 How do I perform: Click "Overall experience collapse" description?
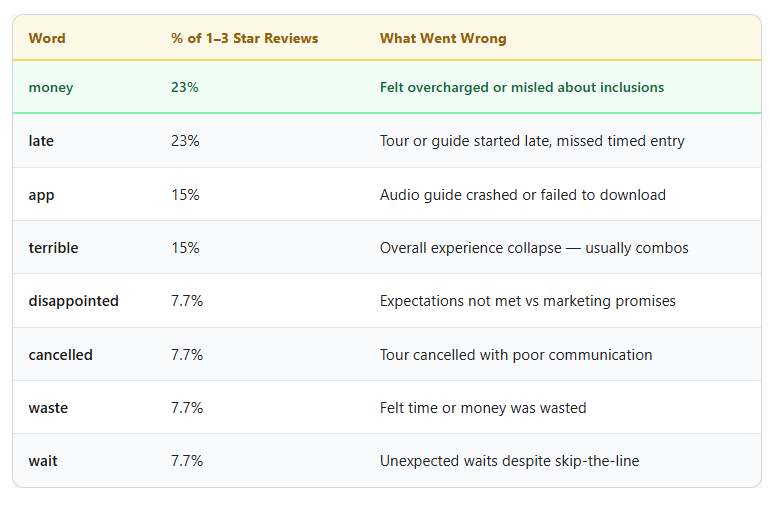534,248
